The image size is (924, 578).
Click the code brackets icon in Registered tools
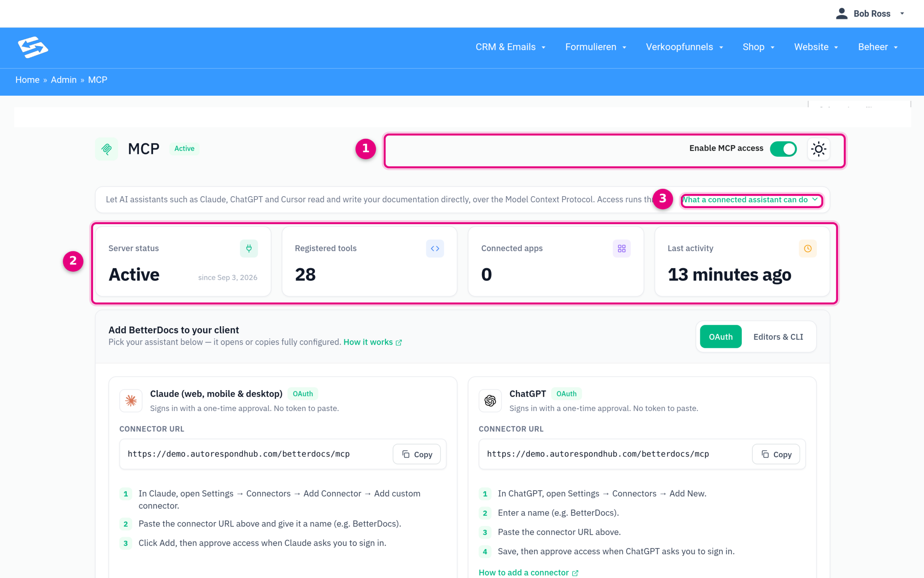click(435, 249)
